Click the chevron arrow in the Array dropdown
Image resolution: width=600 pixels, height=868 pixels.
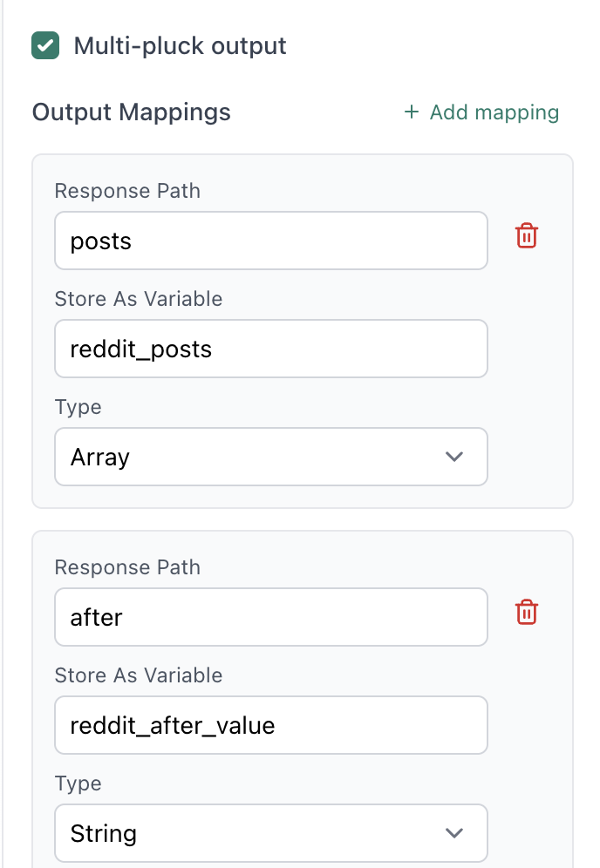[x=454, y=457]
